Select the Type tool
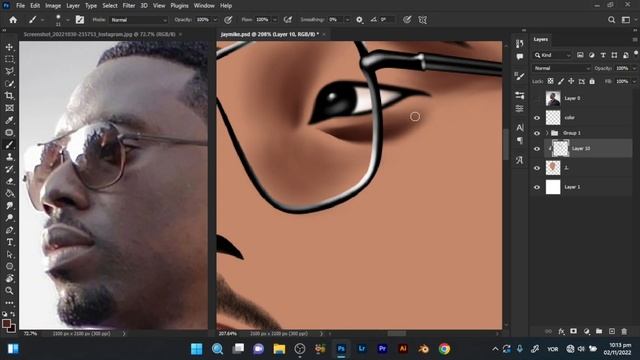The image size is (640, 360). (9, 242)
